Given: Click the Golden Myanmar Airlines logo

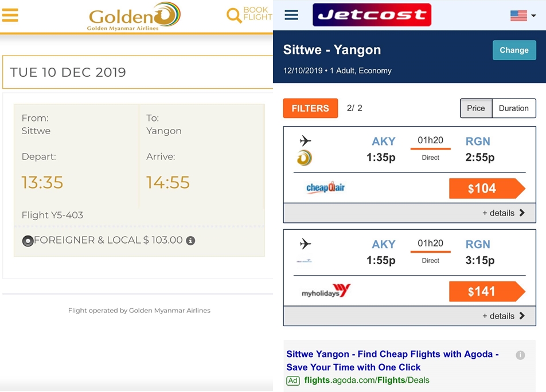Looking at the screenshot, I should coord(134,17).
